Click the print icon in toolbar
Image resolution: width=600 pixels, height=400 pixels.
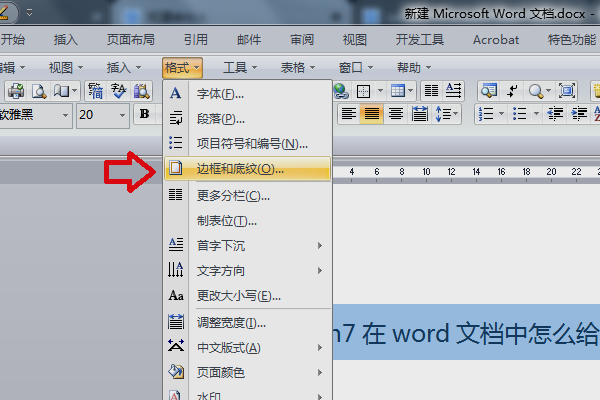tap(16, 91)
